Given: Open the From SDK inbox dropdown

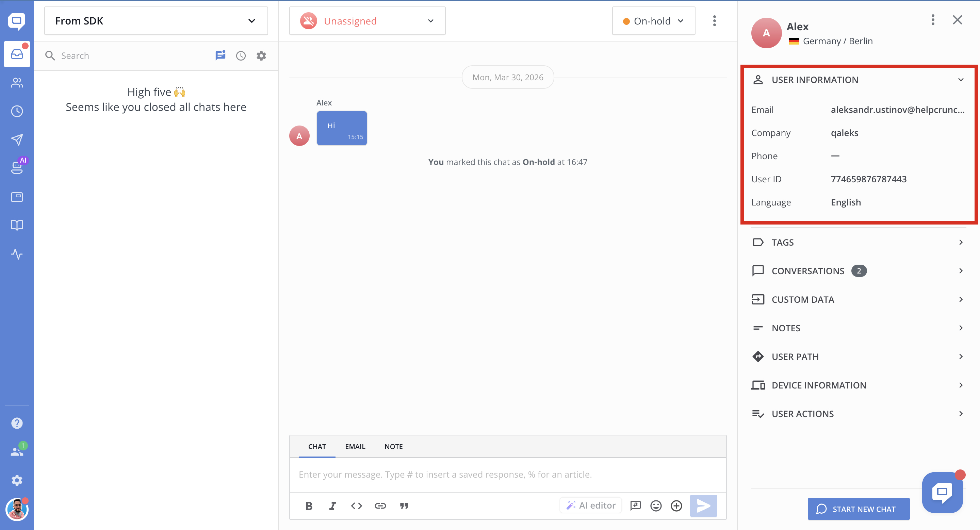Looking at the screenshot, I should tap(156, 21).
